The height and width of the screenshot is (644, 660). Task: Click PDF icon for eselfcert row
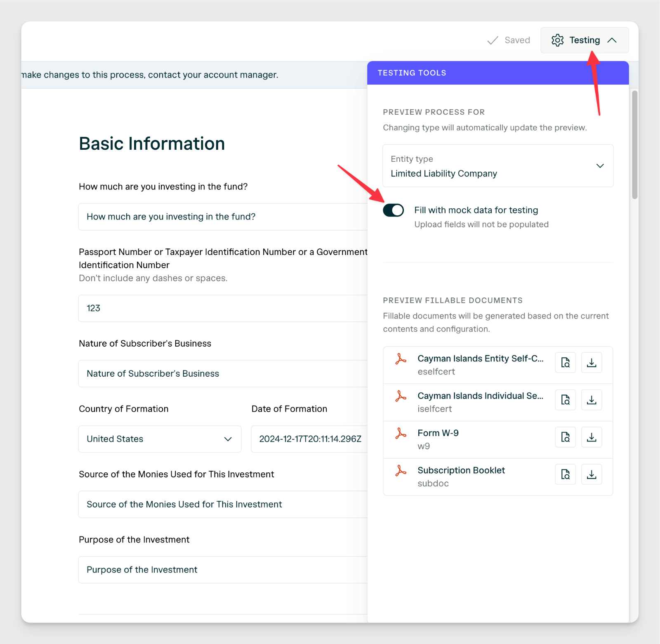(x=401, y=359)
